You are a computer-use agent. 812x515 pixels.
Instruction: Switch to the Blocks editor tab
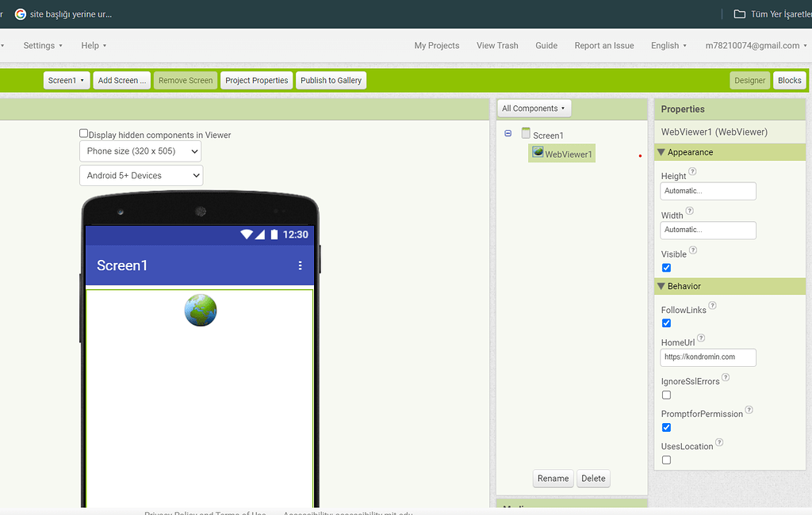tap(789, 80)
